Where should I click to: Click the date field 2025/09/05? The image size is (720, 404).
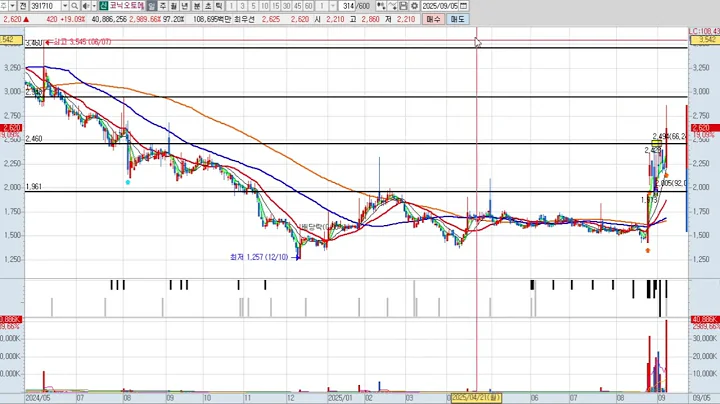[440, 6]
